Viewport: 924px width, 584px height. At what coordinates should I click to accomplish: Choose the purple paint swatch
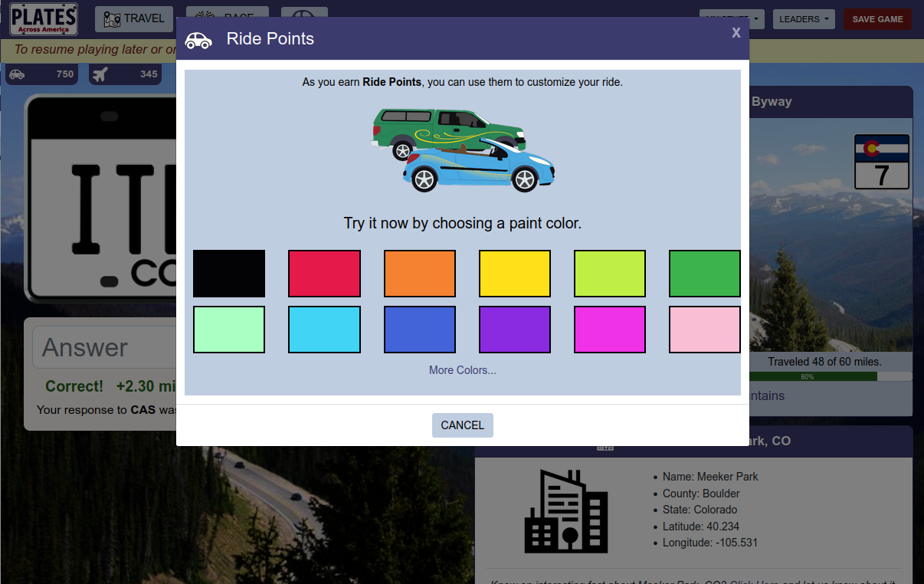point(514,330)
